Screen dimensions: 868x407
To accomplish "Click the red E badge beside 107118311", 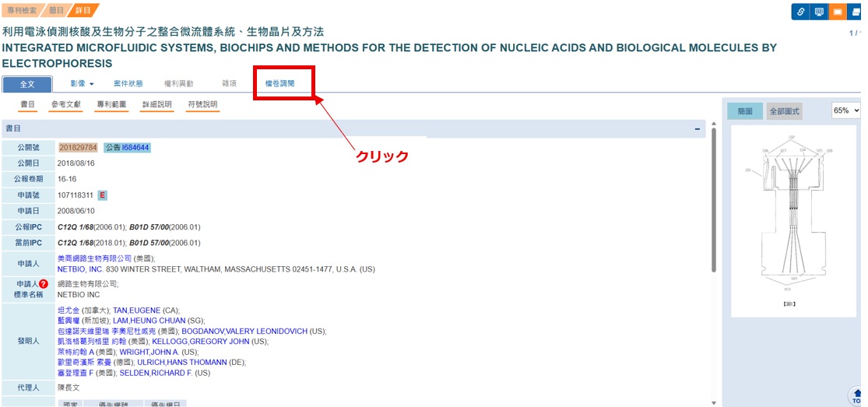I will coord(102,195).
